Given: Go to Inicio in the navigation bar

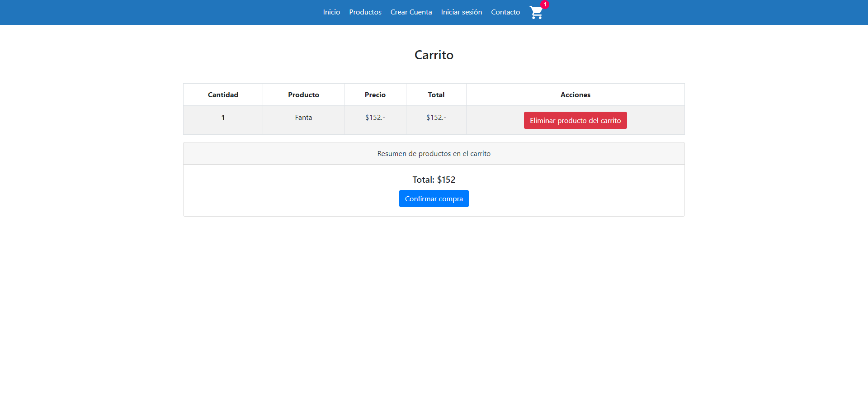Looking at the screenshot, I should [x=331, y=12].
